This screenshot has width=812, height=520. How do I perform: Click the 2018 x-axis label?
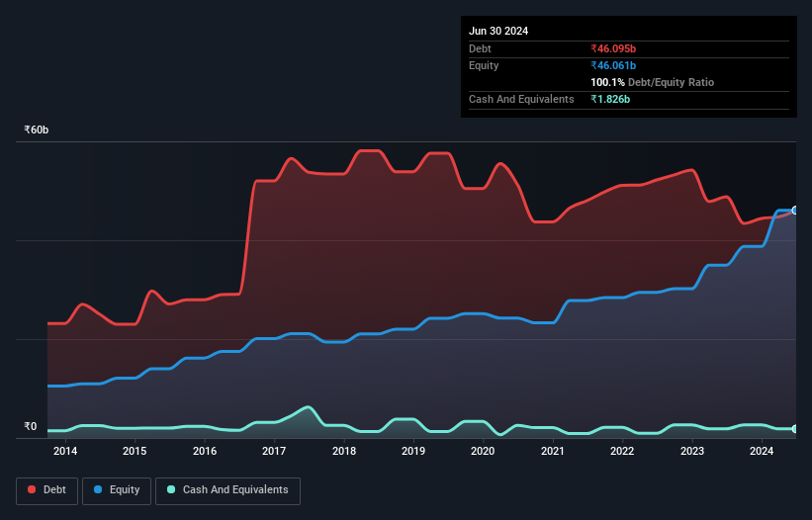click(344, 451)
